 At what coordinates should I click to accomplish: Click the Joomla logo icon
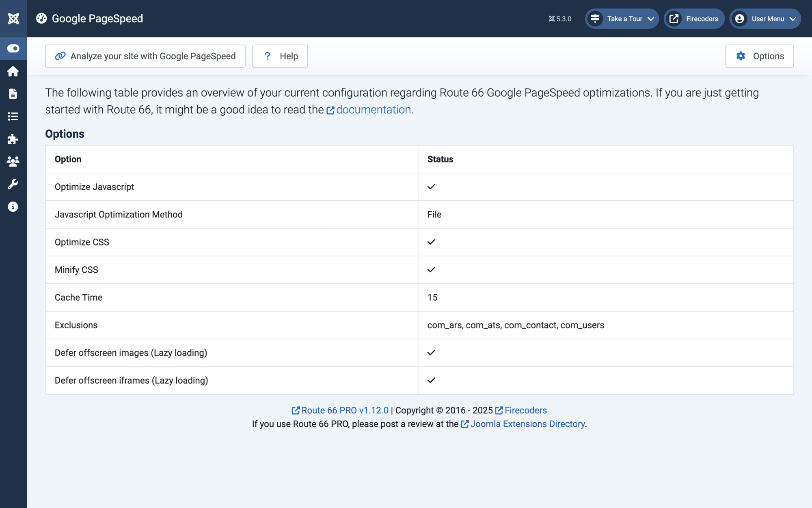click(x=13, y=19)
